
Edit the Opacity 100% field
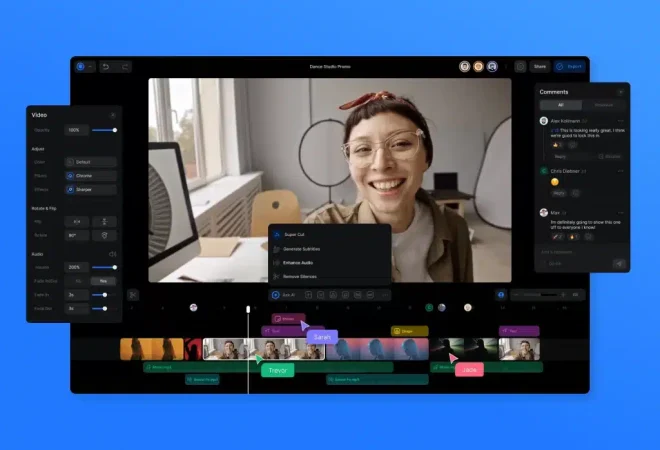coord(77,130)
